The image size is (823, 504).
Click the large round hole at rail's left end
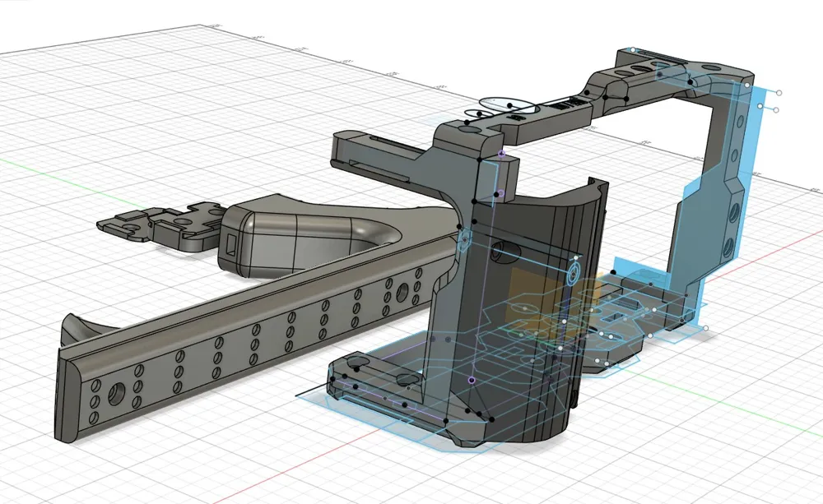[x=116, y=395]
